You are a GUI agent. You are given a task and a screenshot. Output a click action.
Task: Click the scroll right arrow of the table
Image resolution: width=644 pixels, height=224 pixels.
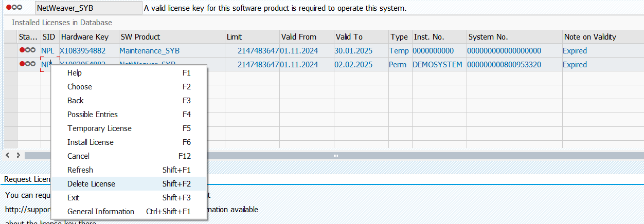(18, 155)
